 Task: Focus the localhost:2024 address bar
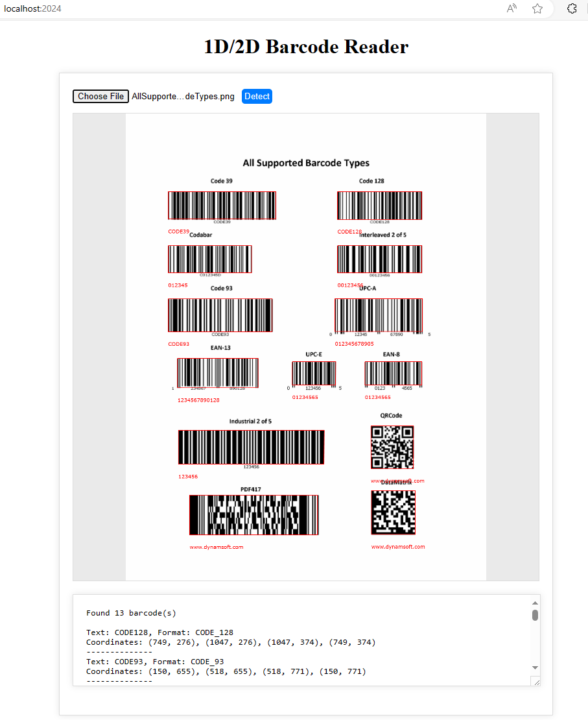pos(194,8)
